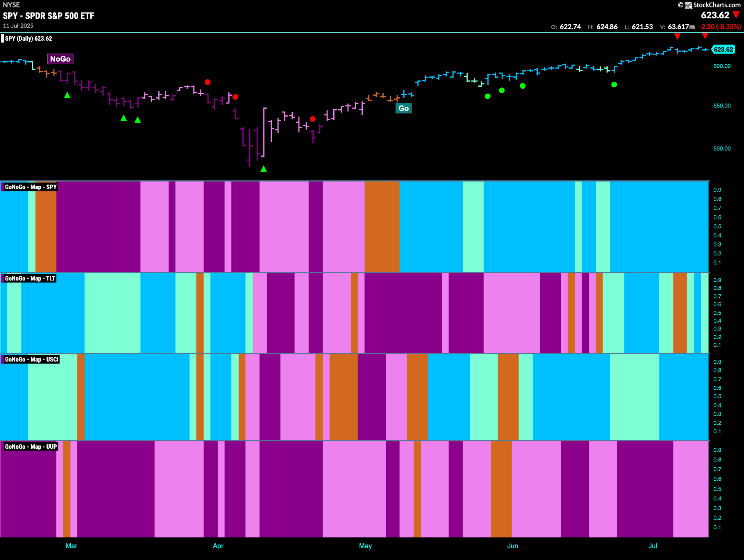The image size is (744, 560).
Task: Select the green triangle at the April bottom
Action: [264, 169]
